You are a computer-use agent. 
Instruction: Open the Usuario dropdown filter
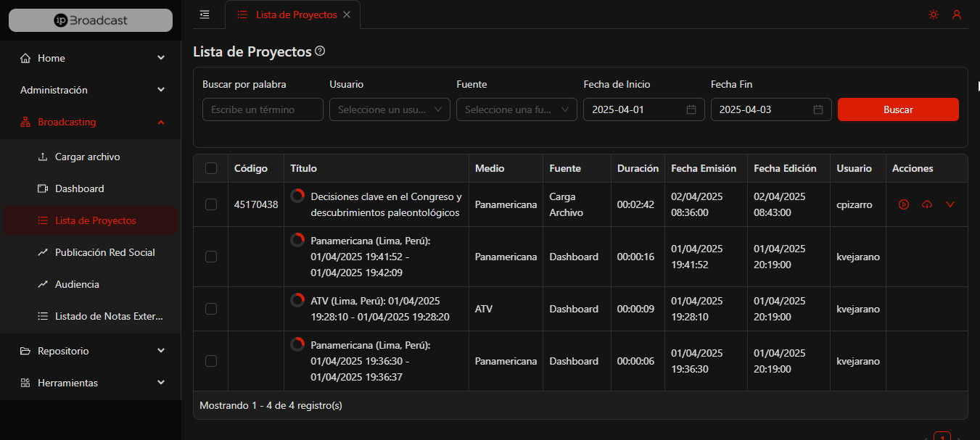pyautogui.click(x=390, y=109)
